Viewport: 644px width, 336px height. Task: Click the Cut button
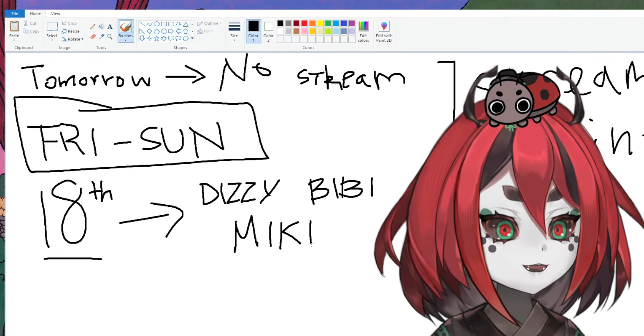click(30, 23)
